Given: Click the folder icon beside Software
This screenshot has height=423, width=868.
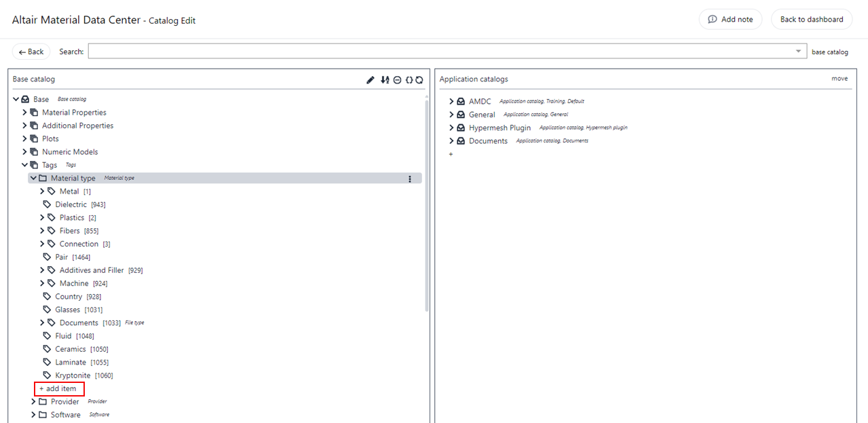Looking at the screenshot, I should click(x=43, y=415).
